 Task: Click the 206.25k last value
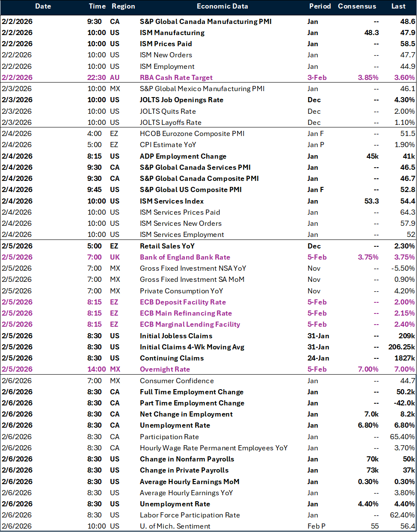click(x=402, y=347)
